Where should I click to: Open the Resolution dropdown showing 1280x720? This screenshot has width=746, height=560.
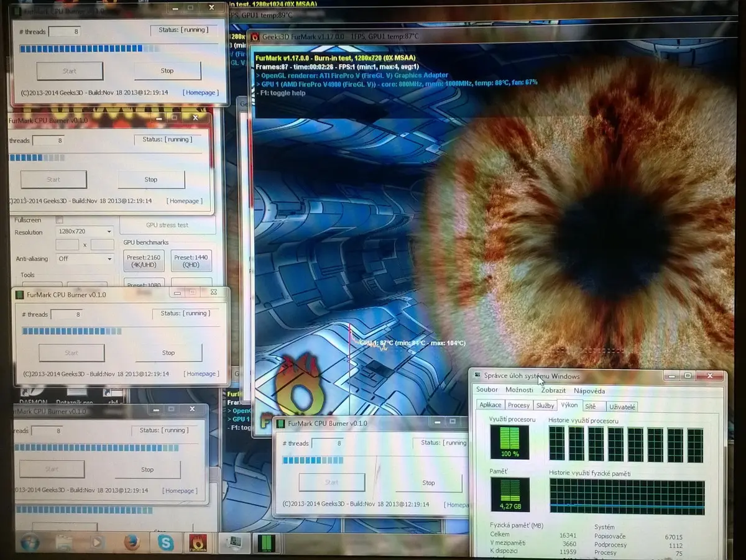[84, 231]
